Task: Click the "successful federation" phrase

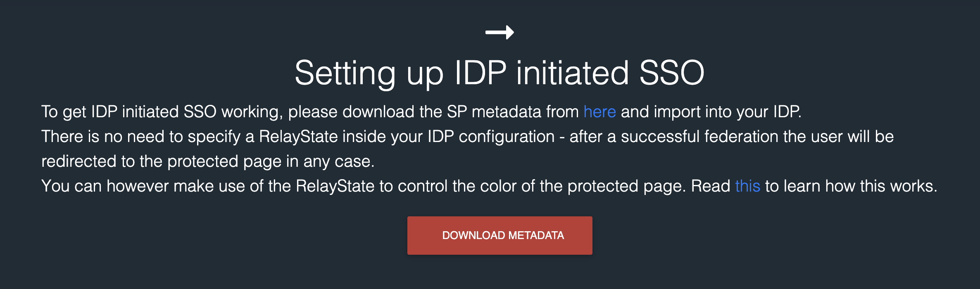Action: tap(699, 137)
